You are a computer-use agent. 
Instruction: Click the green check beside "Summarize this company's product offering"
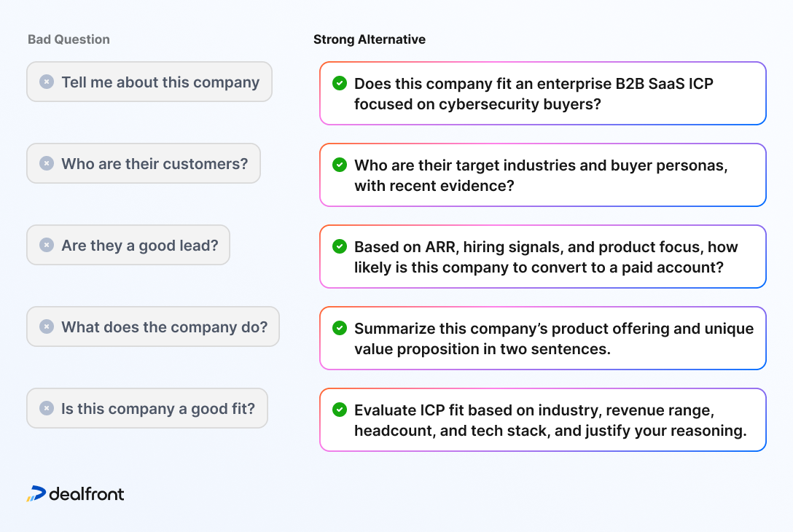(340, 328)
